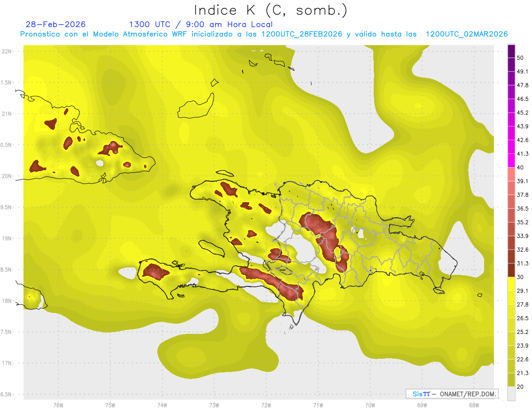The image size is (532, 411).
Task: Click the "1300 UTC / 9:00 am Hora Local" time
Action: [201, 24]
